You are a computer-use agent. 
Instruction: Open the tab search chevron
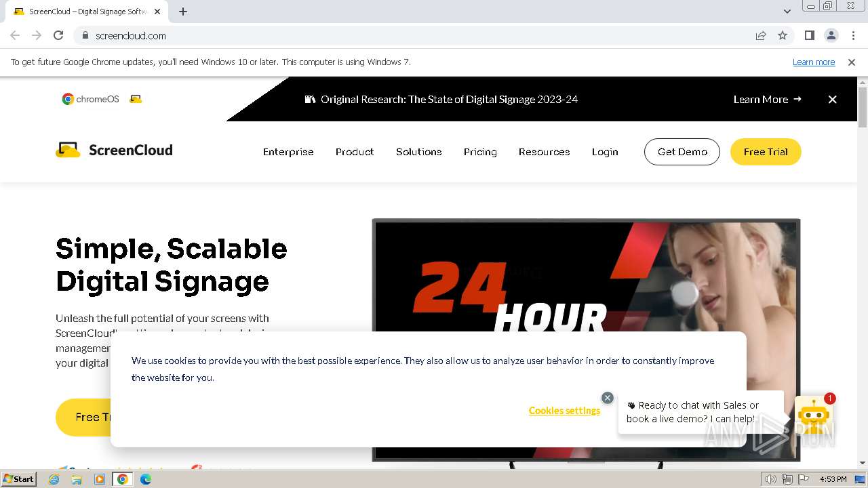(787, 12)
